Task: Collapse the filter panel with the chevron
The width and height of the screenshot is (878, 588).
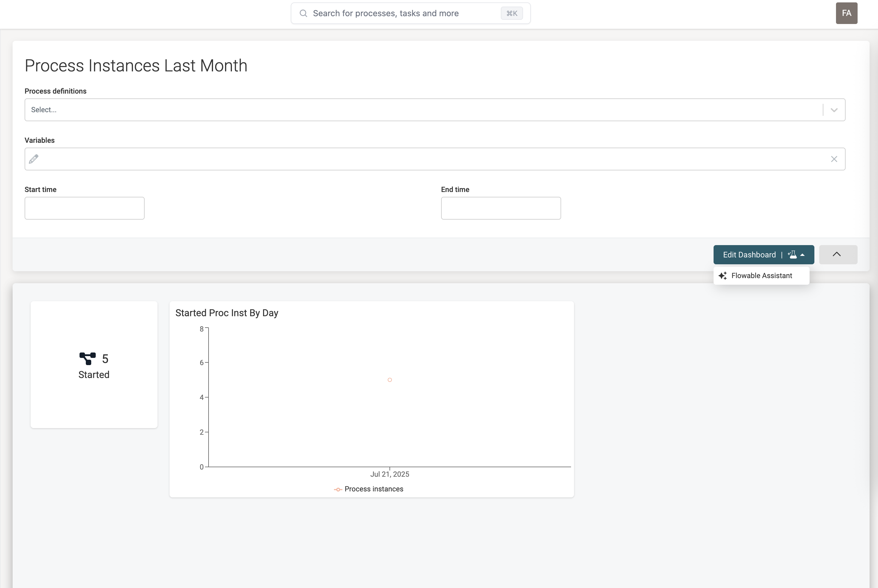Action: click(838, 254)
